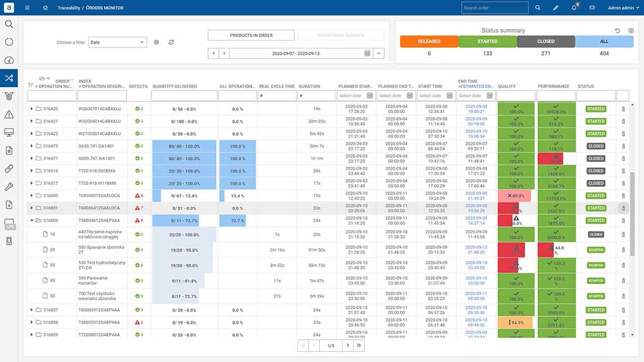Open sidebar mobile device icon

[x=9, y=241]
